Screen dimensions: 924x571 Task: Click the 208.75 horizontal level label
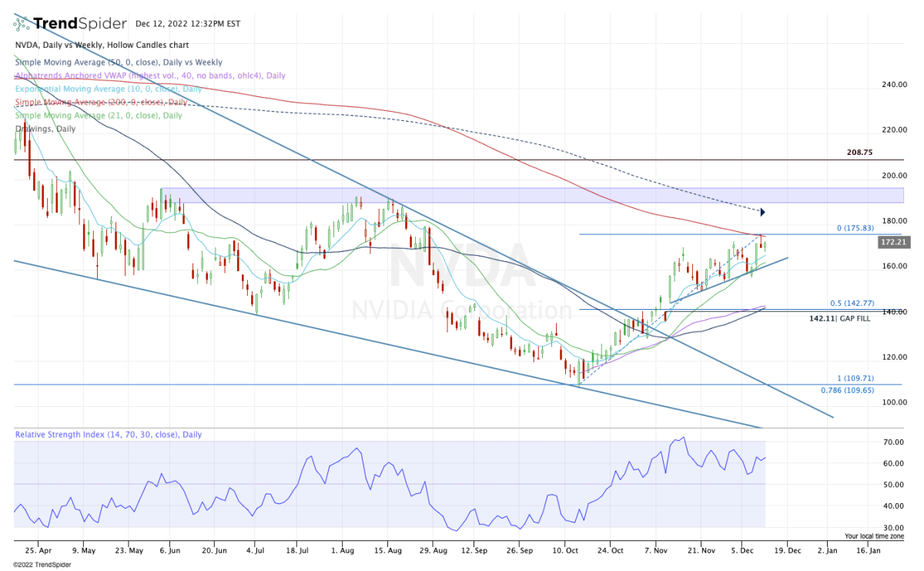pos(859,153)
